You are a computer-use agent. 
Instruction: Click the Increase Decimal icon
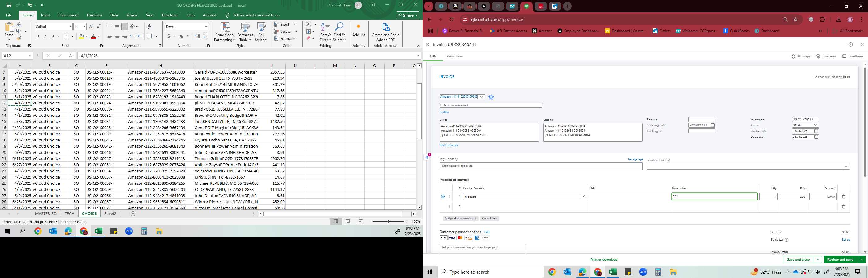click(x=197, y=36)
